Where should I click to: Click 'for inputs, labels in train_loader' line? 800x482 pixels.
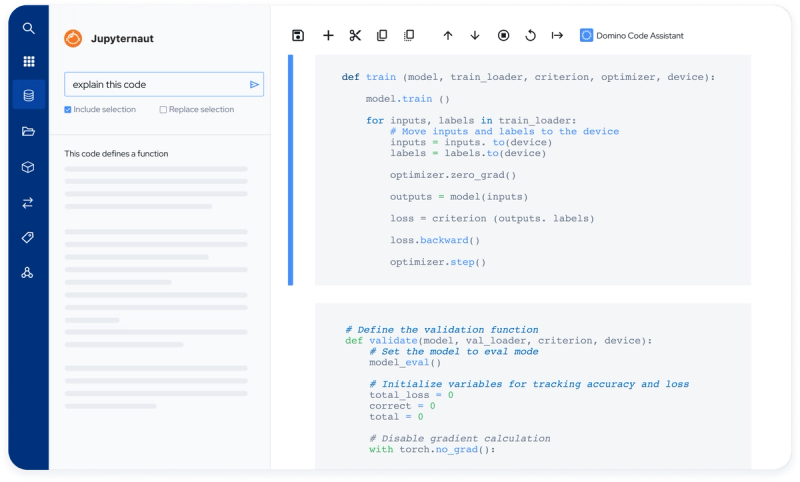[x=471, y=120]
